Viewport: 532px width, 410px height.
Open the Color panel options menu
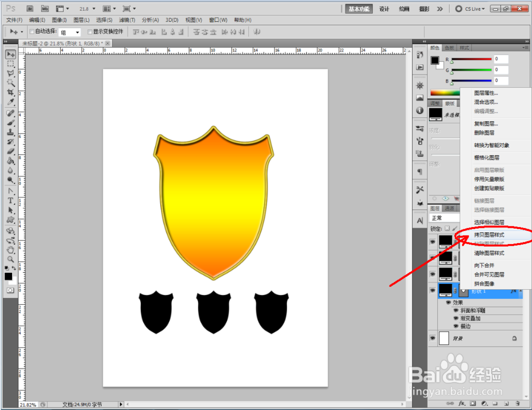pyautogui.click(x=525, y=48)
